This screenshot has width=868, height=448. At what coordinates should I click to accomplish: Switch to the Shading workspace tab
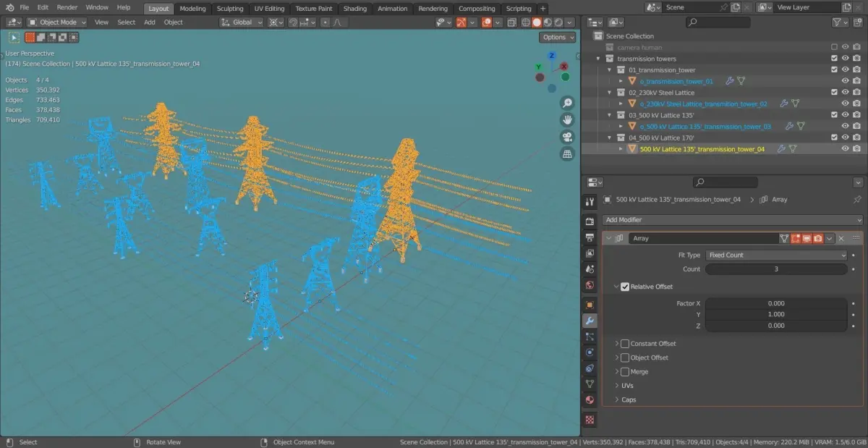coord(354,9)
